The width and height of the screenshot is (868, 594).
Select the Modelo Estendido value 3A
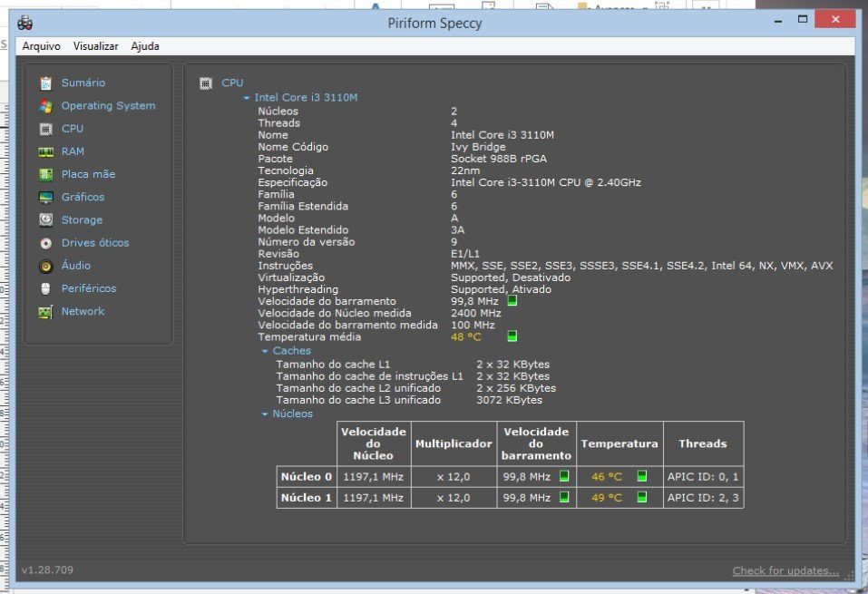point(458,229)
